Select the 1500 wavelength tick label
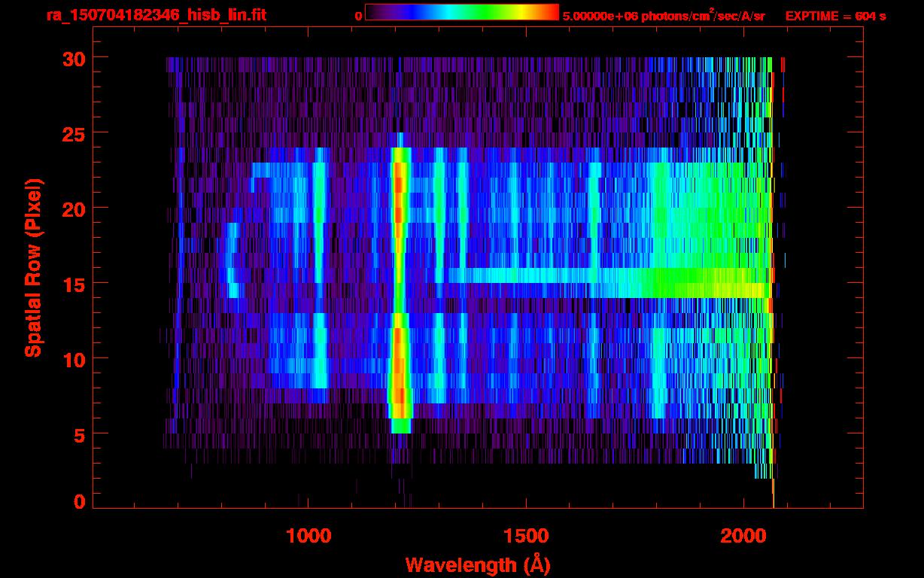This screenshot has width=924, height=578. [526, 536]
